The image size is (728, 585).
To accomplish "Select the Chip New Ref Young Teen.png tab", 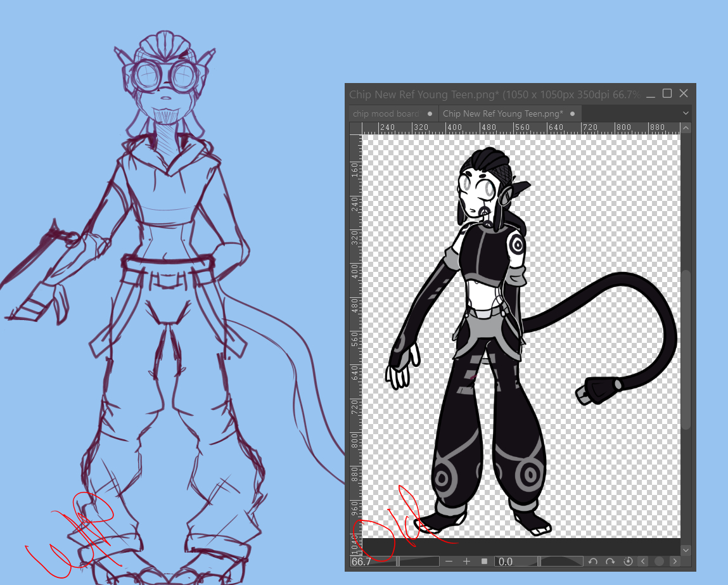I will click(502, 113).
